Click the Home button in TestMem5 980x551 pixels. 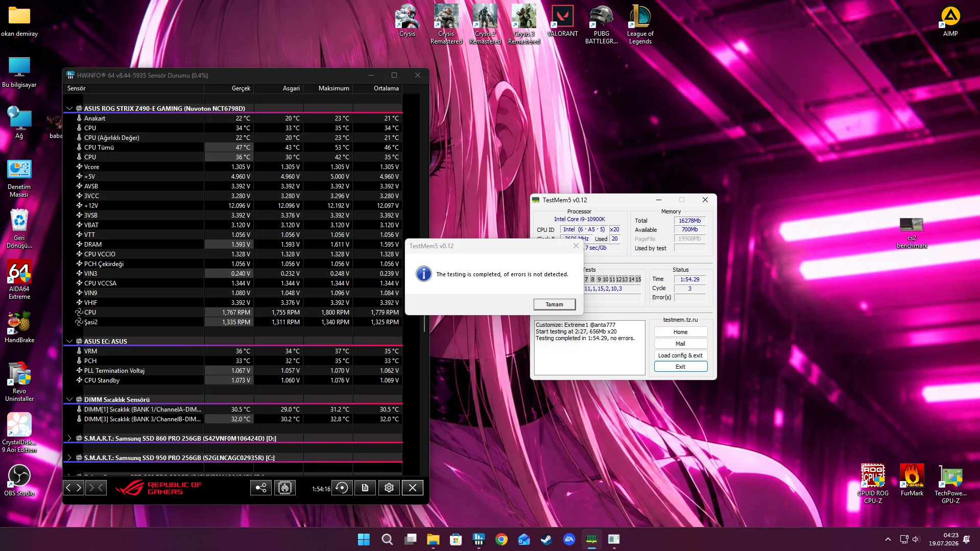pyautogui.click(x=680, y=332)
